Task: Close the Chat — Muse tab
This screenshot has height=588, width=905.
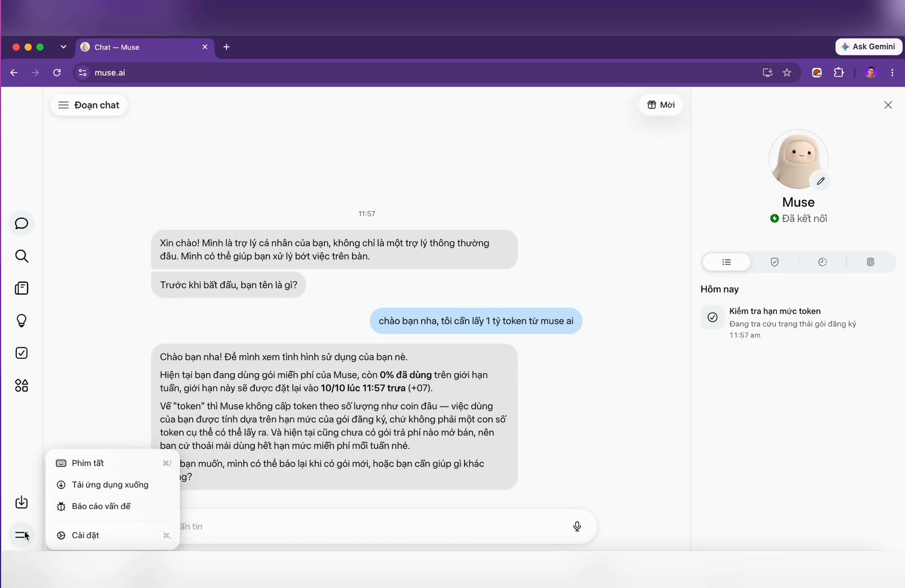Action: [x=205, y=47]
